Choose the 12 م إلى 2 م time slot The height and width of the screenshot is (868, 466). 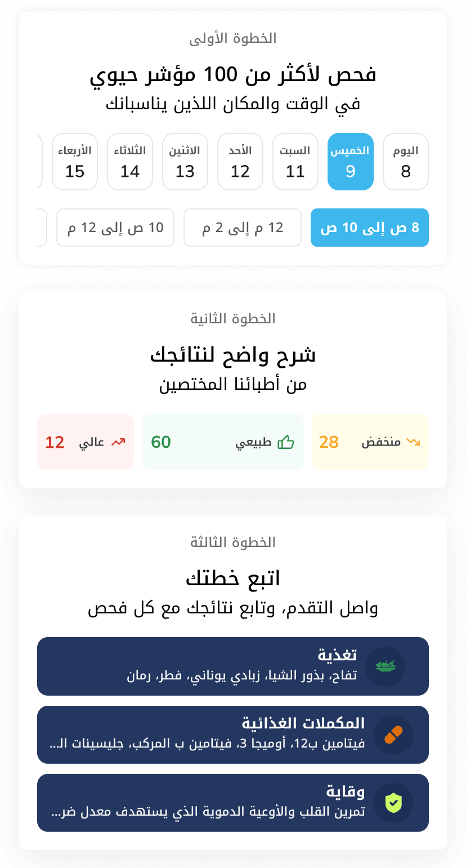pyautogui.click(x=243, y=228)
